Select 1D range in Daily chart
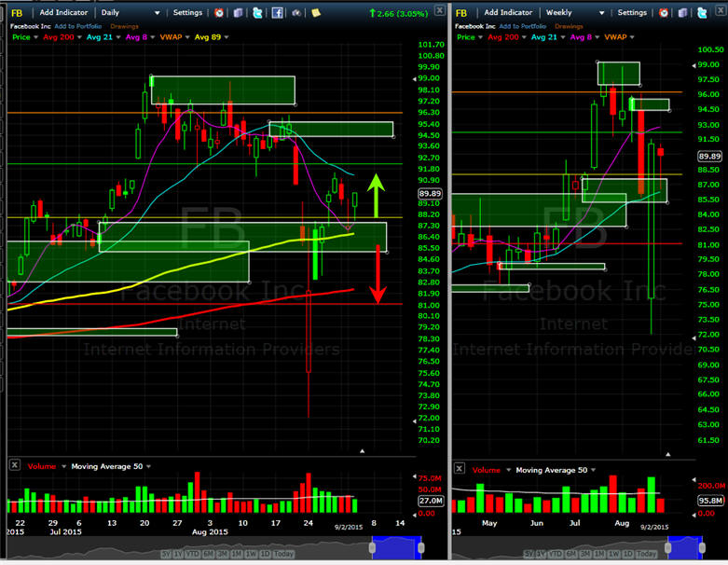The image size is (728, 565). tap(265, 554)
